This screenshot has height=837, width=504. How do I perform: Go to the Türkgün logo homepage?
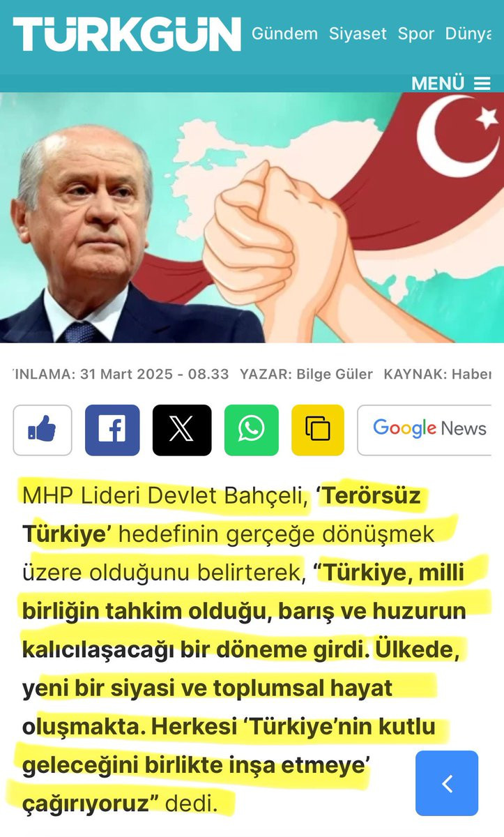127,34
